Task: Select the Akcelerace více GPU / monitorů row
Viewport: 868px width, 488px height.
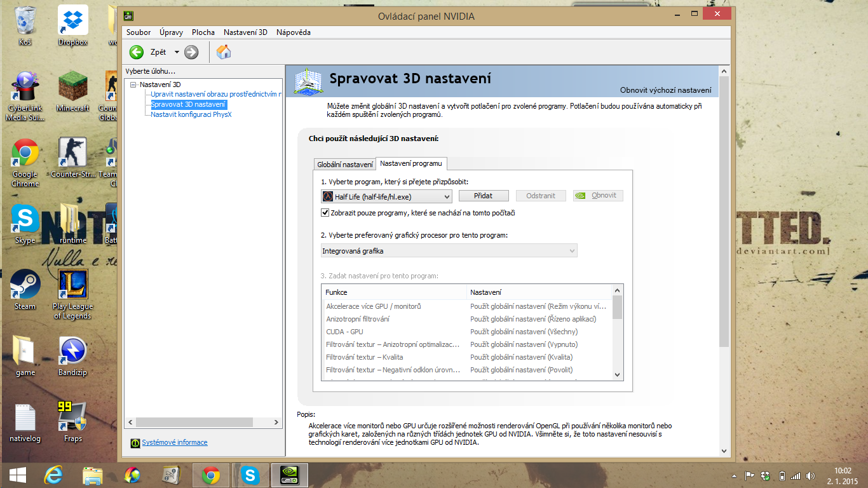Action: click(x=466, y=306)
